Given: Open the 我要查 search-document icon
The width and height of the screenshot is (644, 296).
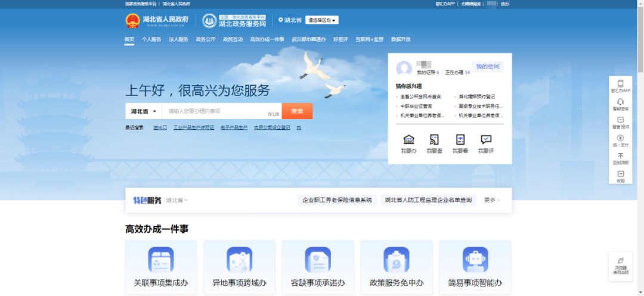Looking at the screenshot, I should tap(434, 139).
